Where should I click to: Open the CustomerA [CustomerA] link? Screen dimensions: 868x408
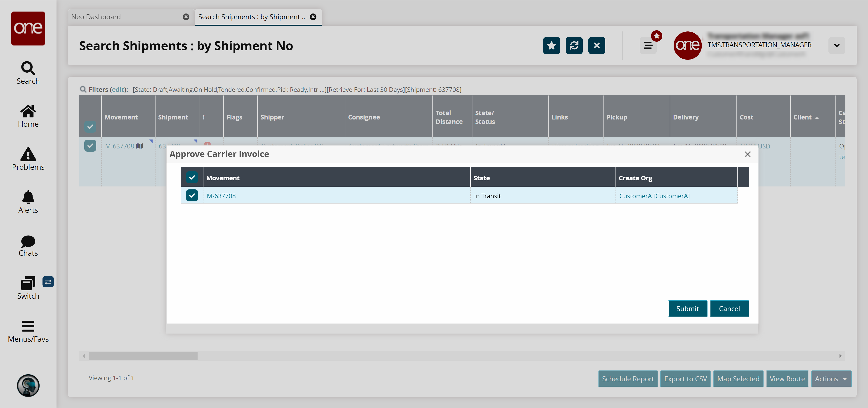pyautogui.click(x=654, y=196)
